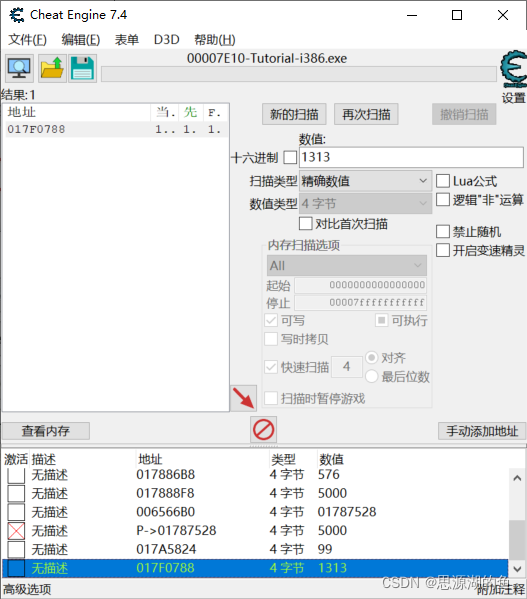Open the D3D menu
Screen dimensions: 527x599
click(x=167, y=39)
